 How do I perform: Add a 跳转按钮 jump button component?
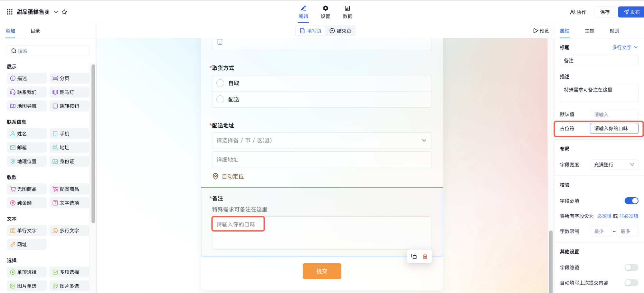click(x=69, y=106)
